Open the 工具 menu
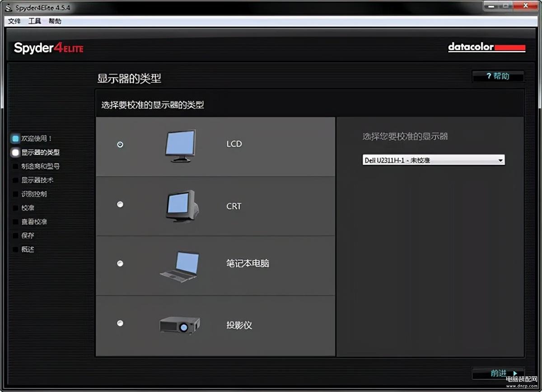 (35, 21)
